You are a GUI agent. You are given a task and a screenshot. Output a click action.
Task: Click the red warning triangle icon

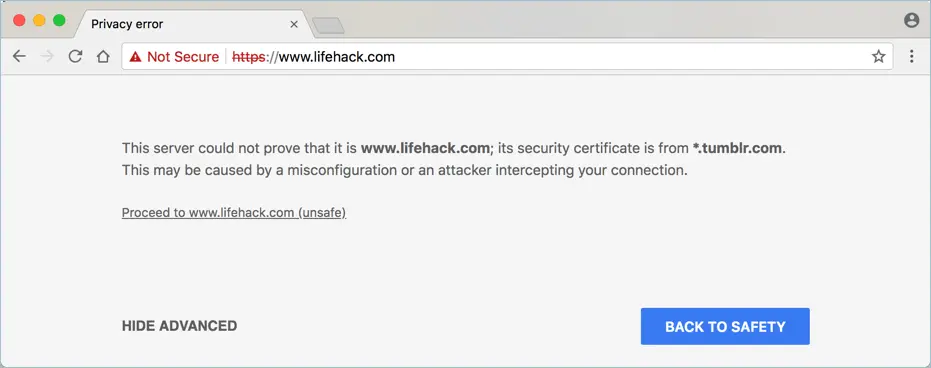(135, 57)
